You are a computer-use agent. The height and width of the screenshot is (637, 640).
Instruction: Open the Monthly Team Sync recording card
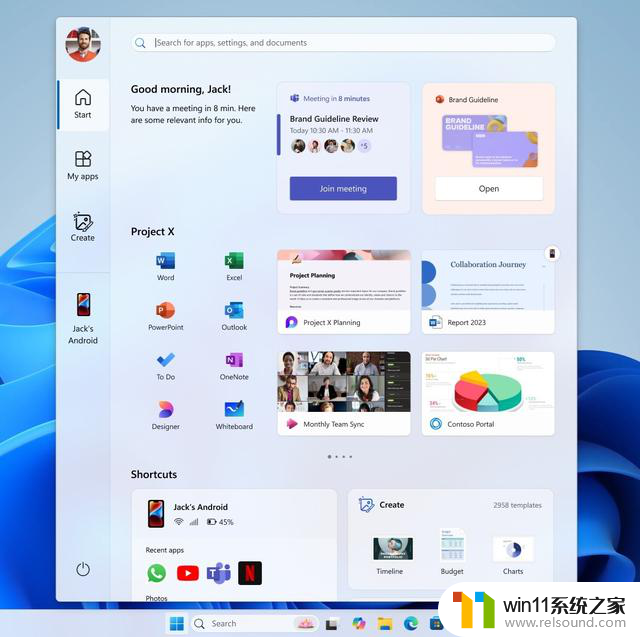pyautogui.click(x=344, y=393)
